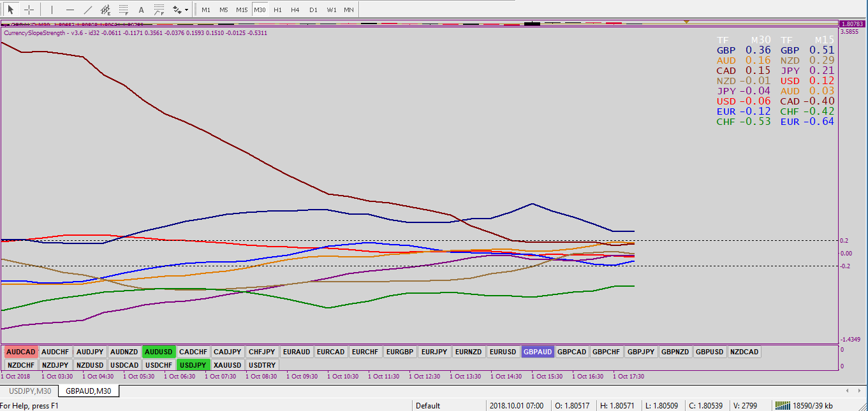Switch to CHFJPY symbol

click(x=262, y=352)
